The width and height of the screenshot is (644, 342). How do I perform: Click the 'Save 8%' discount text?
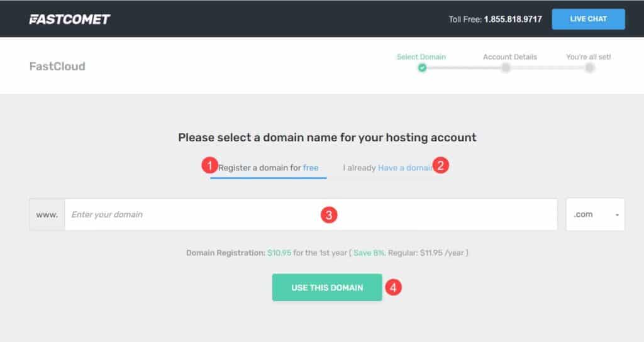pyautogui.click(x=369, y=253)
